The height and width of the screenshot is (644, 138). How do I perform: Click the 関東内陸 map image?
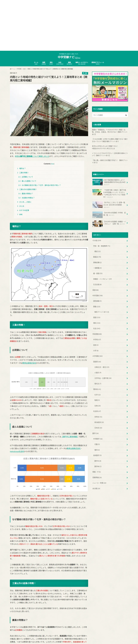49,274
